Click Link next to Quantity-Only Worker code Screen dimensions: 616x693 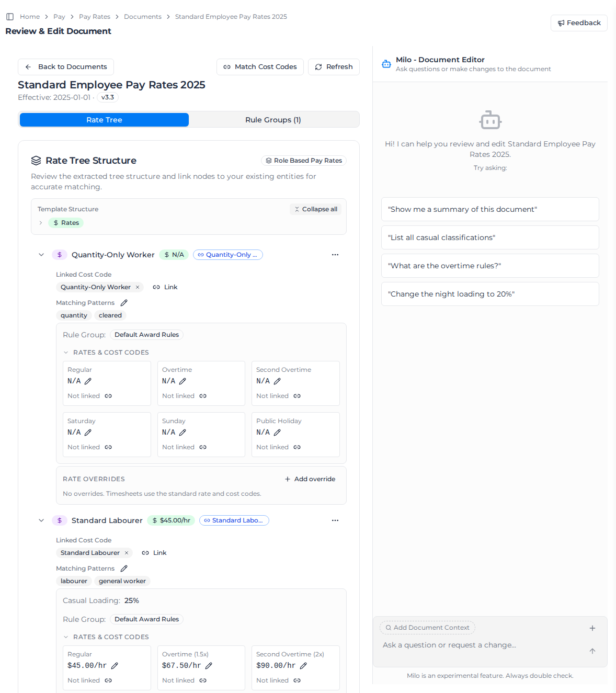(x=165, y=287)
